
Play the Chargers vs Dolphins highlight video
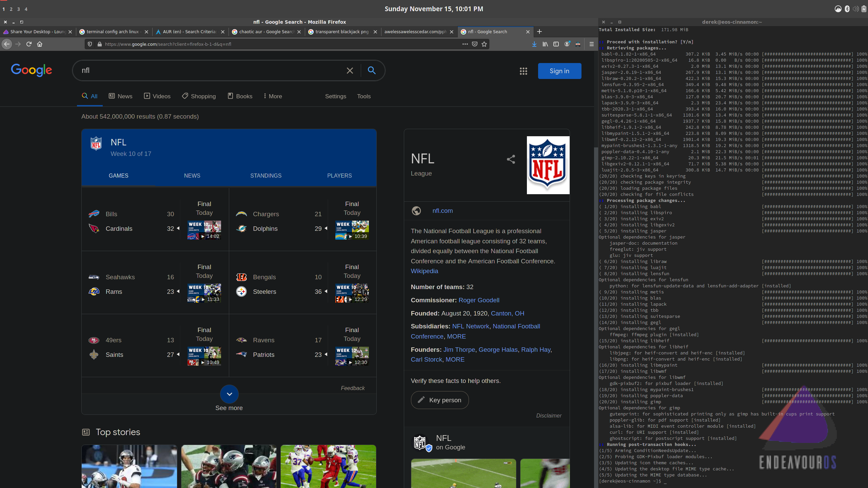tap(352, 230)
